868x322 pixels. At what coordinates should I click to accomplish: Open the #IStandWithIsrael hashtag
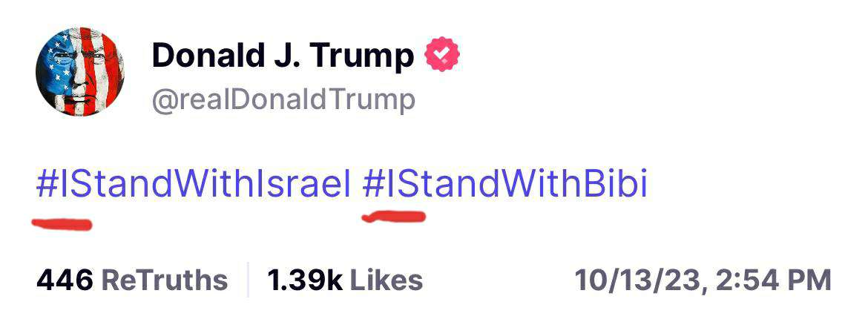(x=193, y=185)
